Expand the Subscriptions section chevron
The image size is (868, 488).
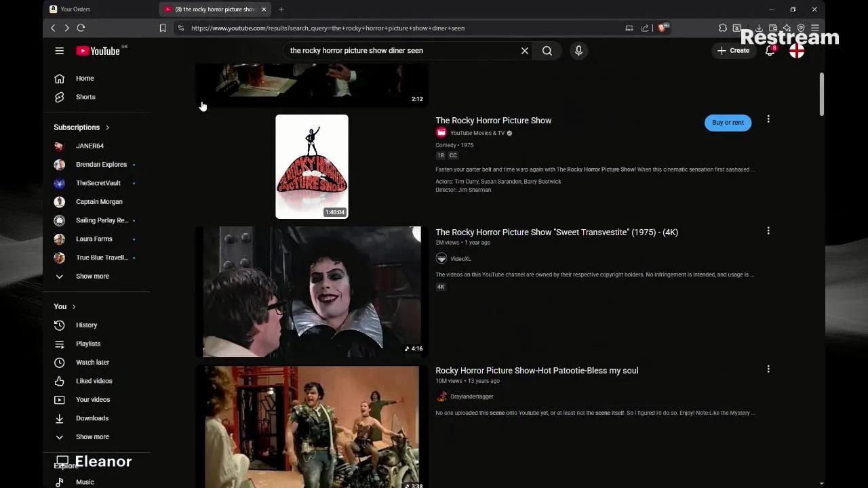(107, 127)
